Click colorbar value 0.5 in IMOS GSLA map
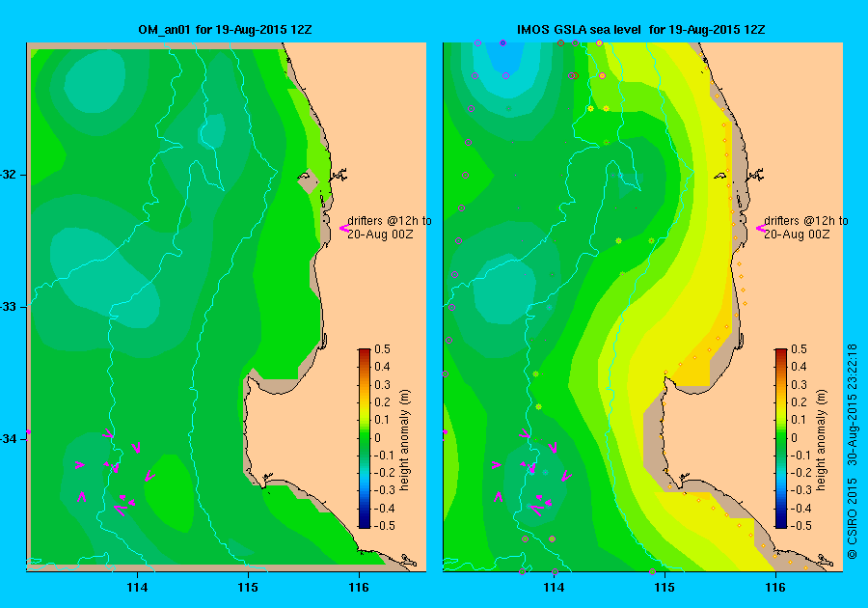This screenshot has width=868, height=608. point(799,348)
